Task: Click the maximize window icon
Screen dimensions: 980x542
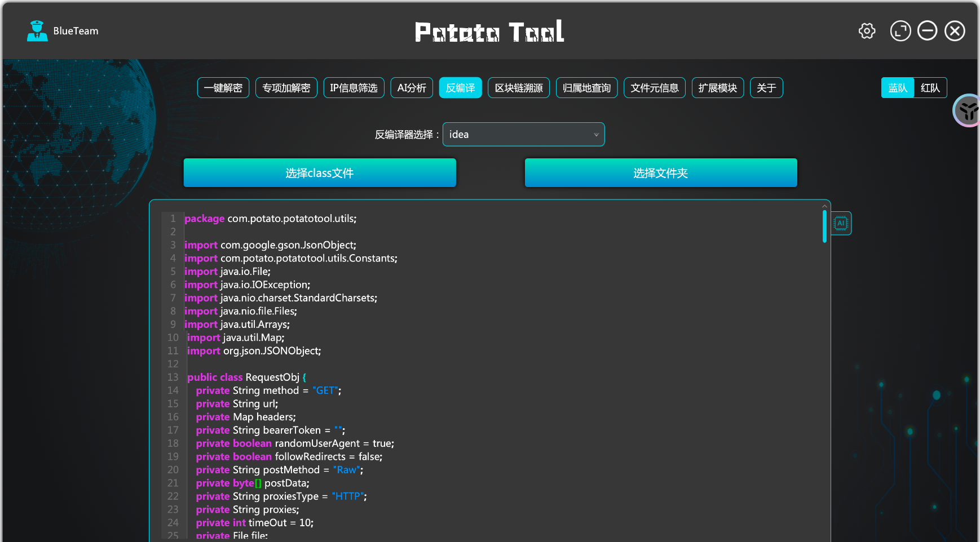Action: click(900, 31)
